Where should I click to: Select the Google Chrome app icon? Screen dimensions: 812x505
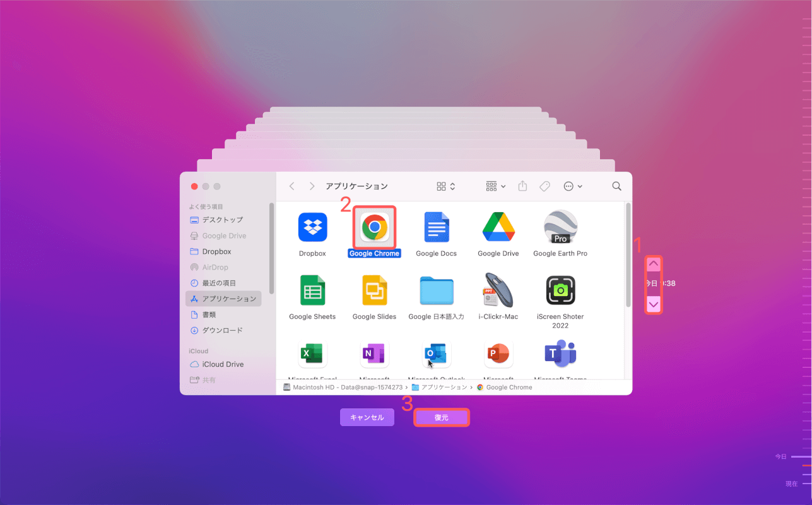[x=374, y=227]
